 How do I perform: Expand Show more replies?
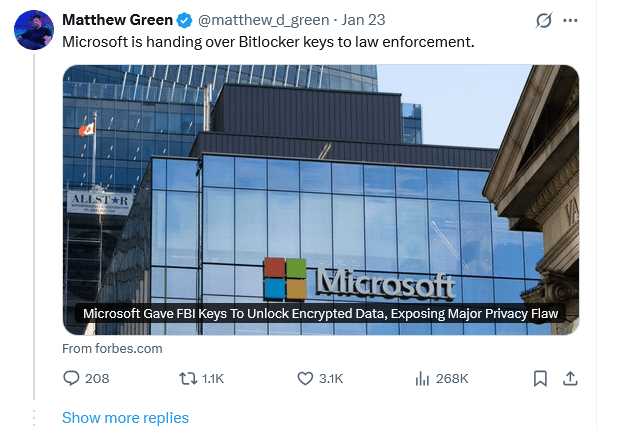125,417
